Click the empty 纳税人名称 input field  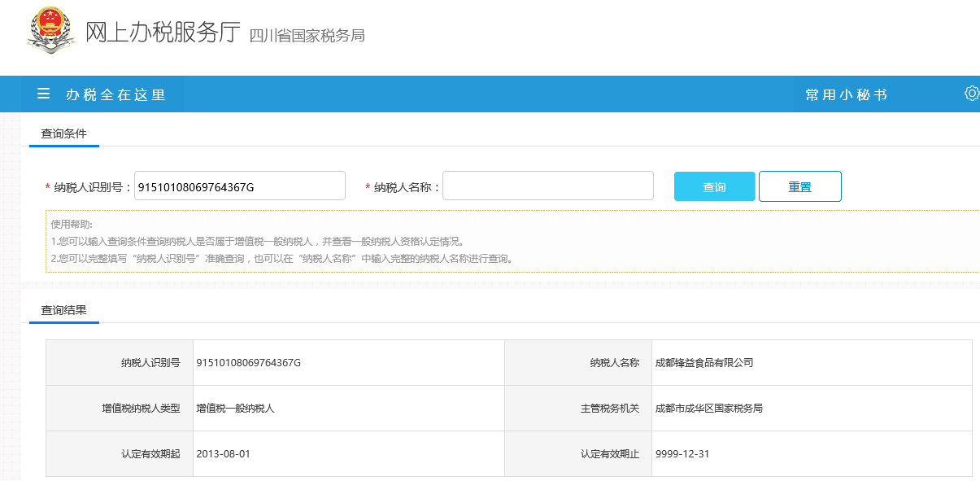(547, 186)
